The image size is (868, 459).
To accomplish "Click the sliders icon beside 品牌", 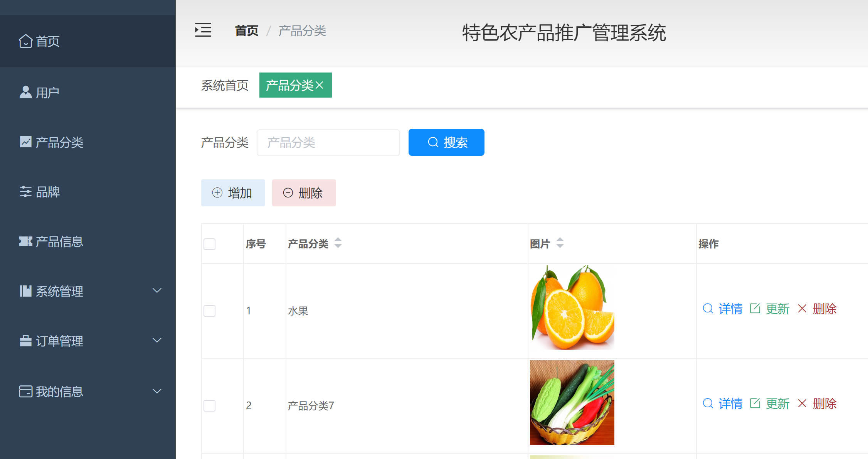I will coord(25,192).
